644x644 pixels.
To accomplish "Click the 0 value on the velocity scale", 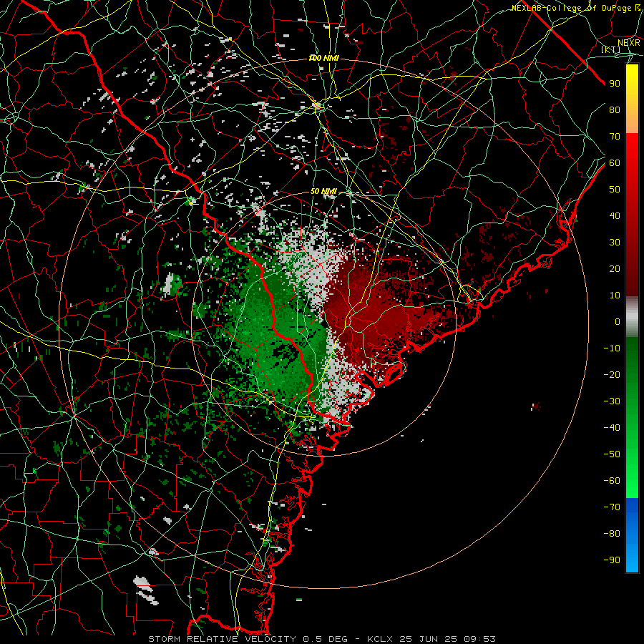I will pos(618,321).
